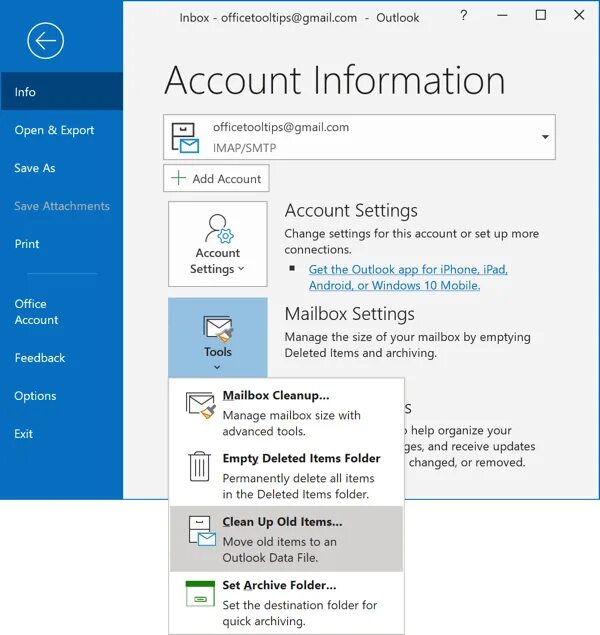Select Set Archive Folder... entry

[286, 603]
